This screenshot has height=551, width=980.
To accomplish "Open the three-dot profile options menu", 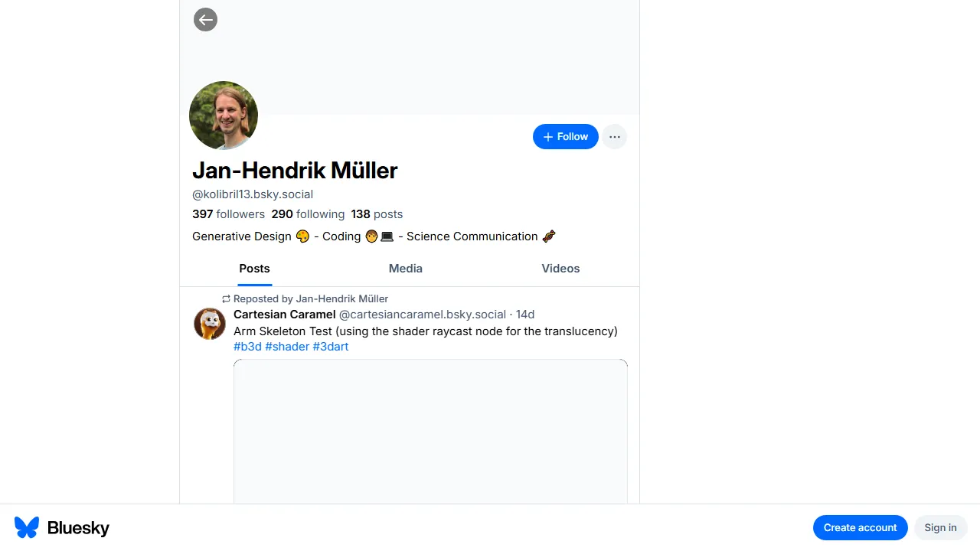I will [x=615, y=137].
